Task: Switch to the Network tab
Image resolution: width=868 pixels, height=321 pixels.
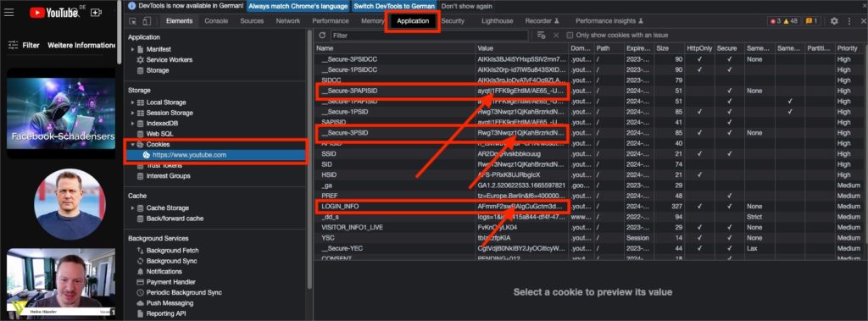Action: coord(288,21)
